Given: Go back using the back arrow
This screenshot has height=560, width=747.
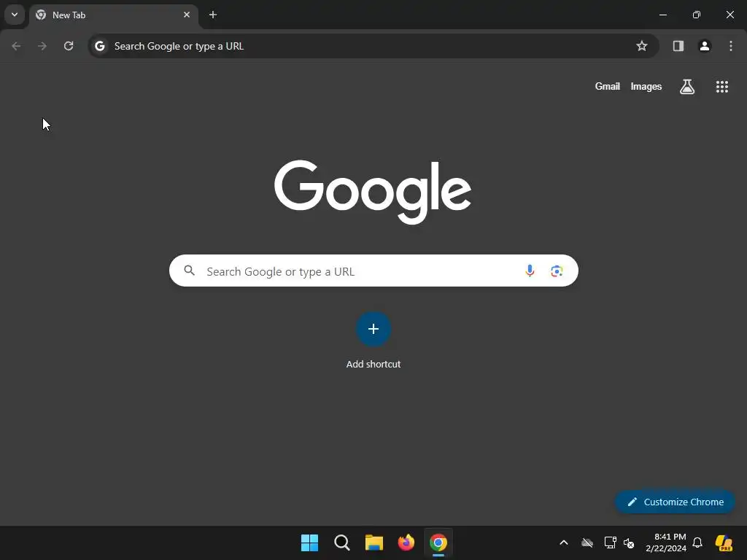Looking at the screenshot, I should click(16, 46).
